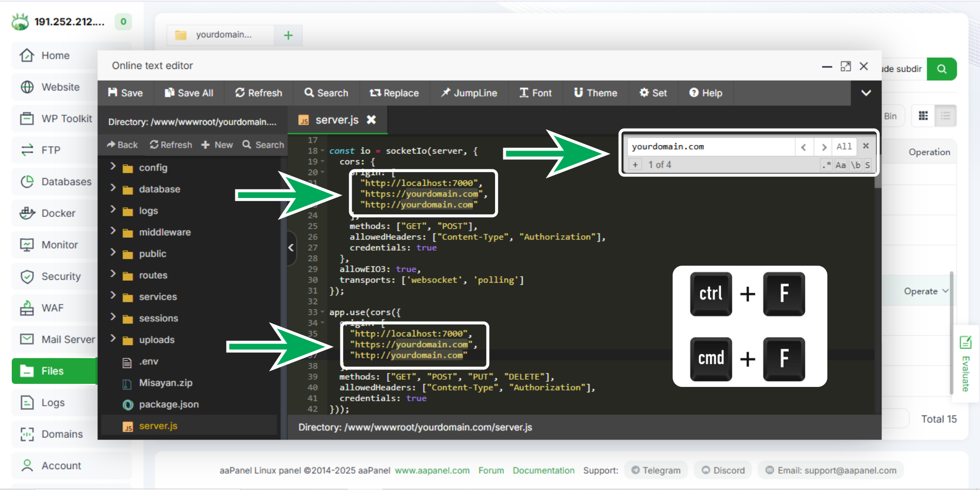Click the Telegram support button

(x=656, y=470)
